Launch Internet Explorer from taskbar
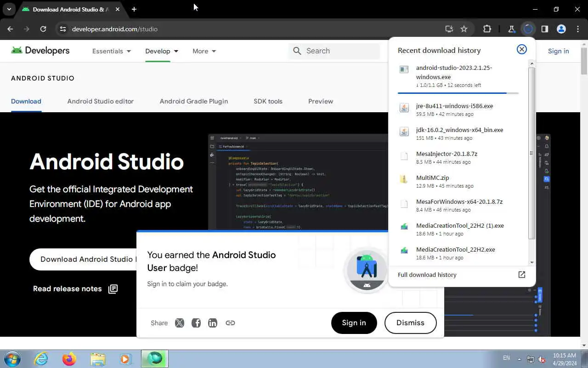Viewport: 588px width, 368px height. [x=41, y=359]
